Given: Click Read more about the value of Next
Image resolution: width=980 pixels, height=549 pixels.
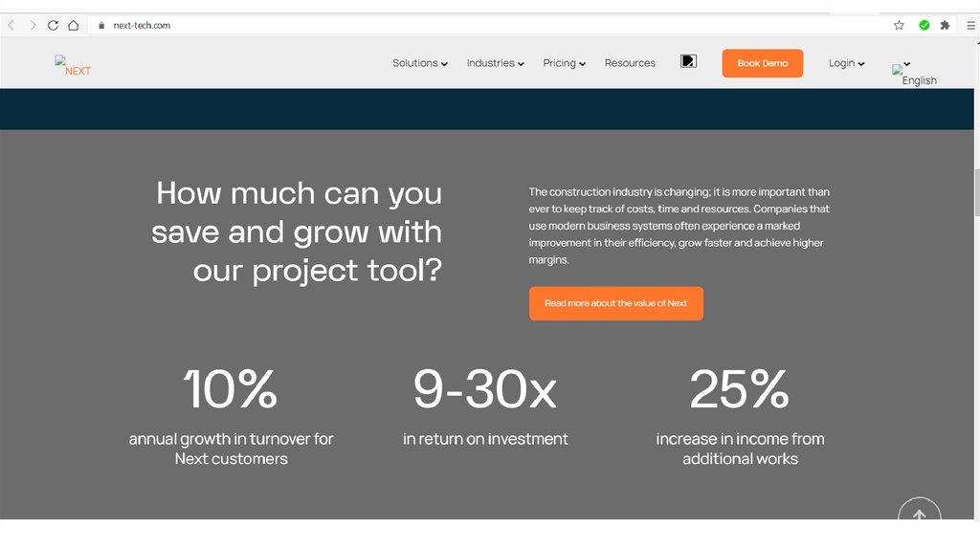Looking at the screenshot, I should pos(615,303).
